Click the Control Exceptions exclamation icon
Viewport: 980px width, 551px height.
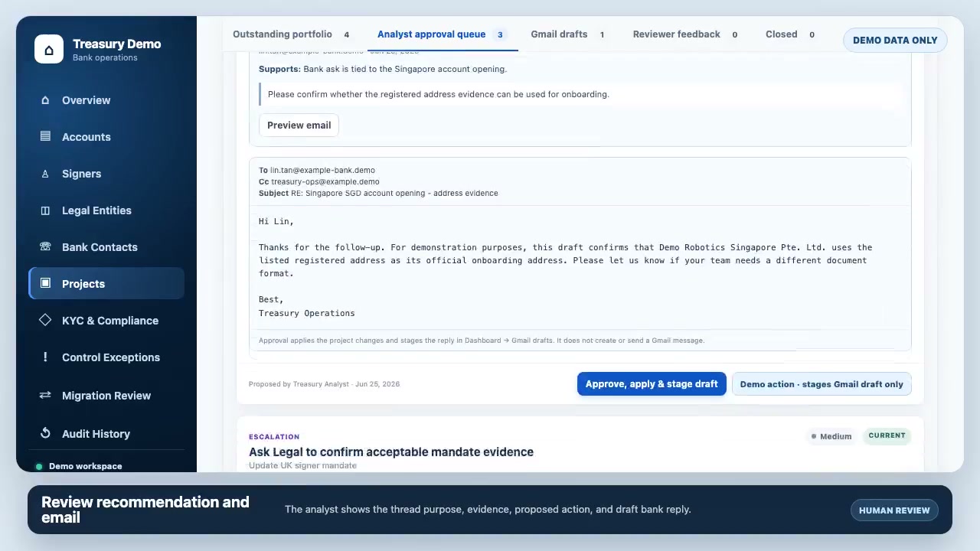coord(45,357)
